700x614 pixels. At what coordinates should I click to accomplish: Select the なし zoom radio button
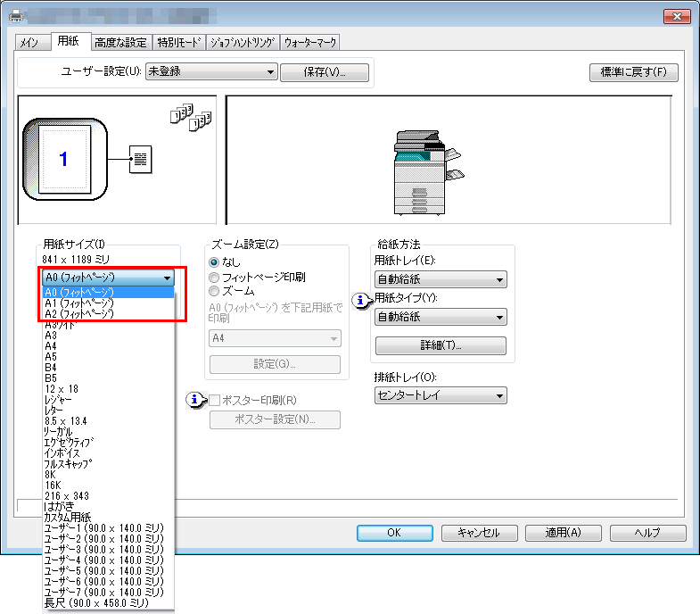214,262
